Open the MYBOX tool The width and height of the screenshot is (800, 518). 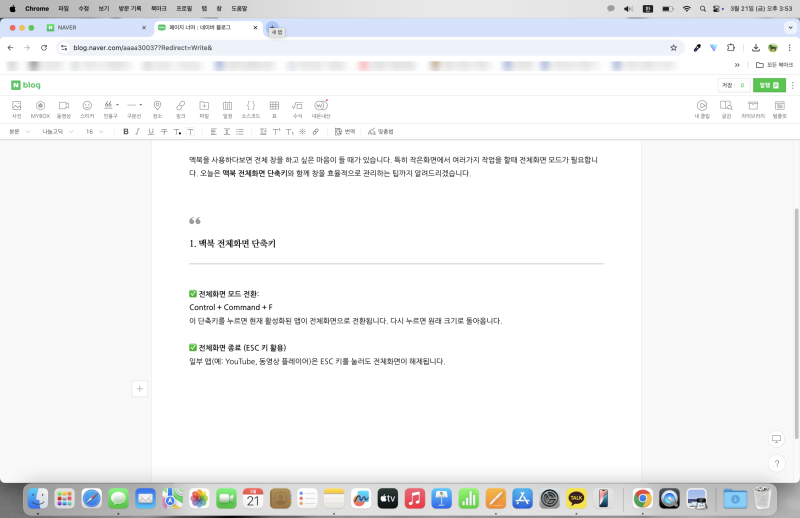[40, 109]
